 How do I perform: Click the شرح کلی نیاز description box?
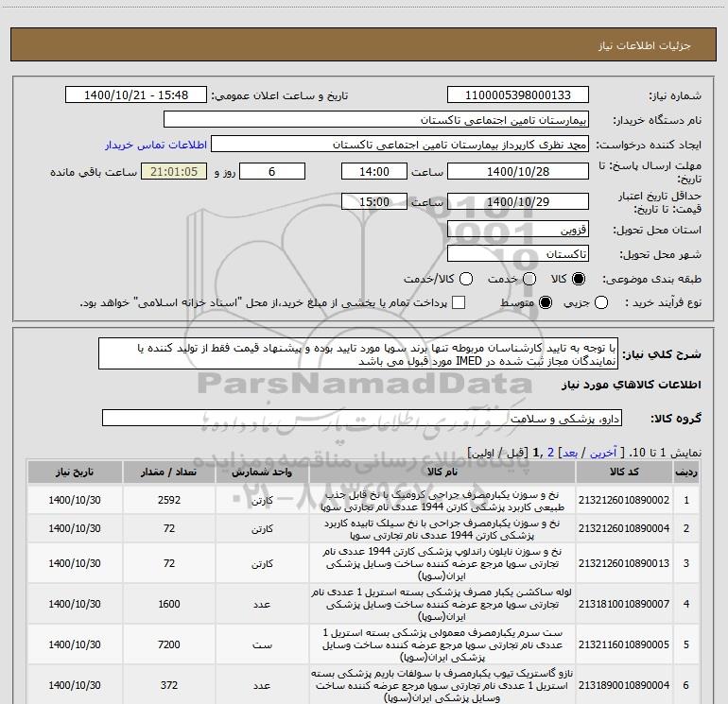point(358,354)
